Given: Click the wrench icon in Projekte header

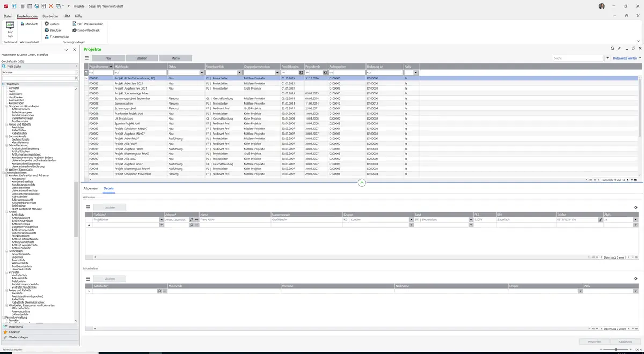Looking at the screenshot, I should [619, 48].
